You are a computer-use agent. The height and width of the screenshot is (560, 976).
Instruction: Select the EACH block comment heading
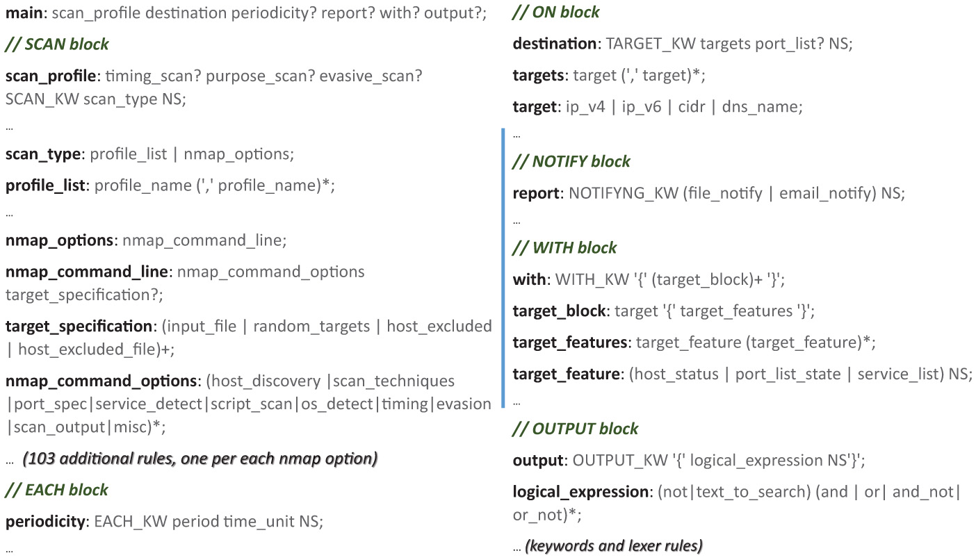point(57,491)
